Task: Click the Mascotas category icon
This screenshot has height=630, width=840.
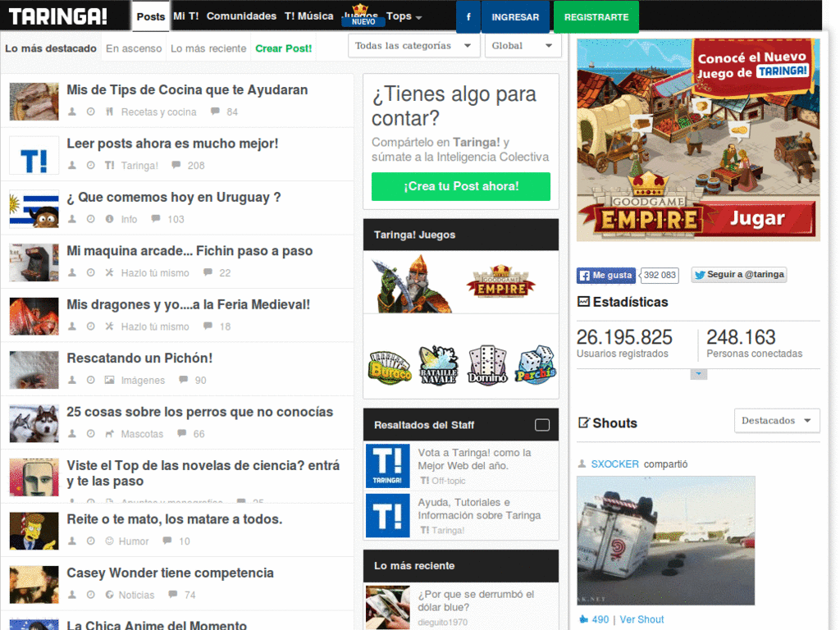Action: 109,433
